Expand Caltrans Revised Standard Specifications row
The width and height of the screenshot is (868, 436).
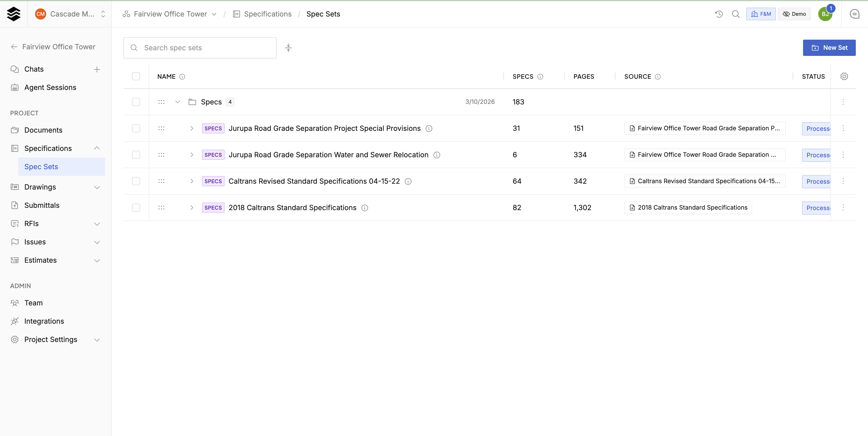pos(192,181)
